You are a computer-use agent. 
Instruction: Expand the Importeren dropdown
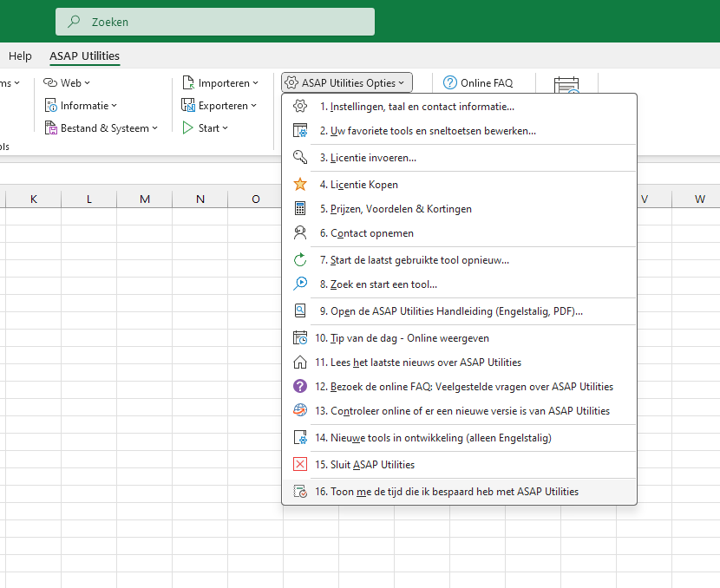[220, 82]
